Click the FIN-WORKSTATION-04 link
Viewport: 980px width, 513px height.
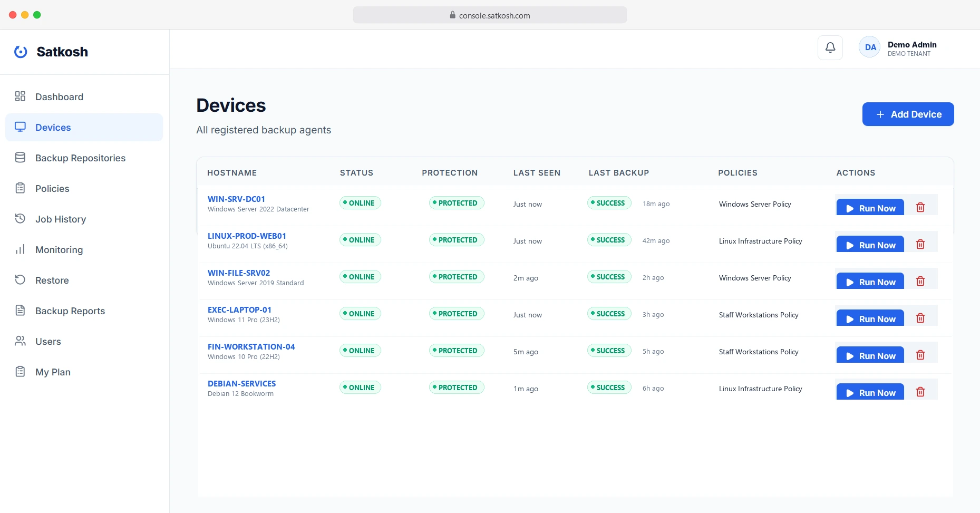point(251,346)
